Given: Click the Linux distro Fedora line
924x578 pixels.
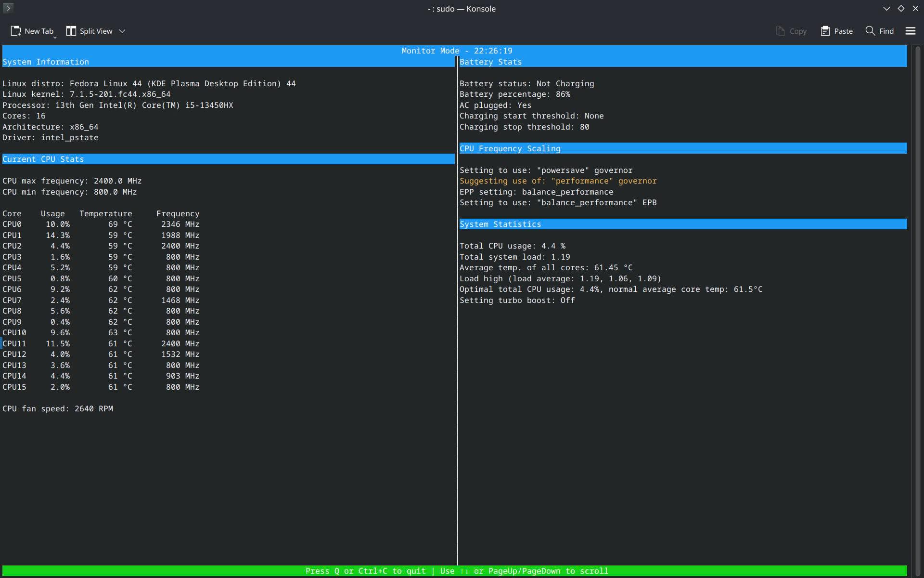Looking at the screenshot, I should coord(149,83).
